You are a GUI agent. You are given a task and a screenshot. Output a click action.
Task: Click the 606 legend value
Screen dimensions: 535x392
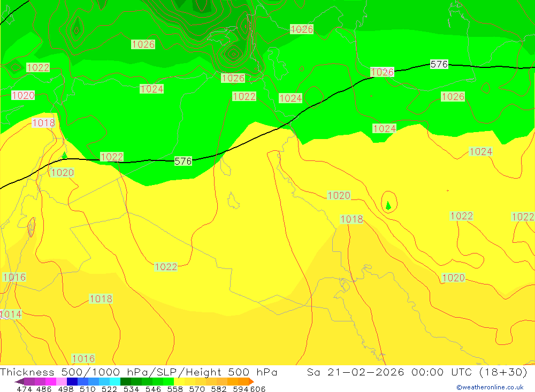point(258,389)
